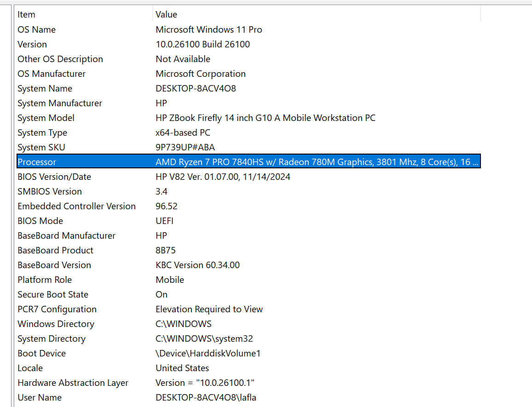Select the User Name row
Screen dimensions: 532x407
click(x=249, y=397)
